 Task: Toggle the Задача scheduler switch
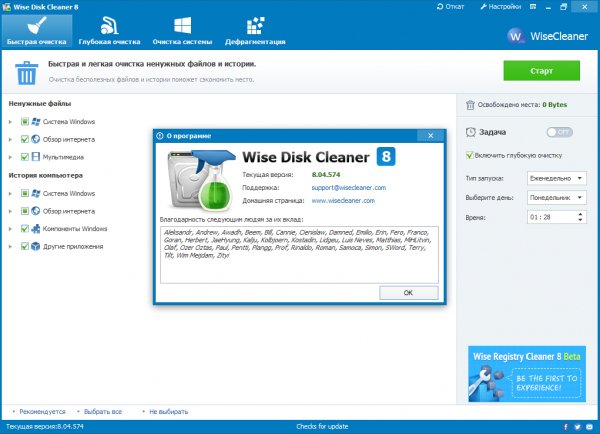pos(559,132)
